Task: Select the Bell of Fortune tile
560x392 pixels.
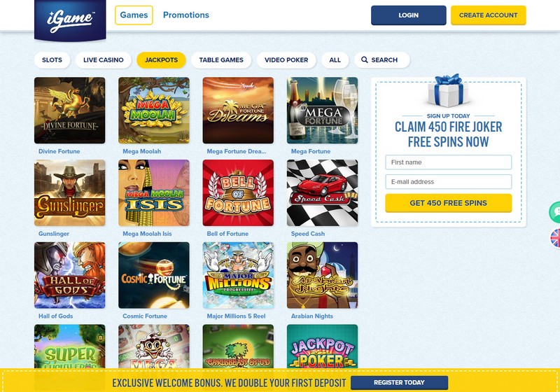Action: coord(238,192)
